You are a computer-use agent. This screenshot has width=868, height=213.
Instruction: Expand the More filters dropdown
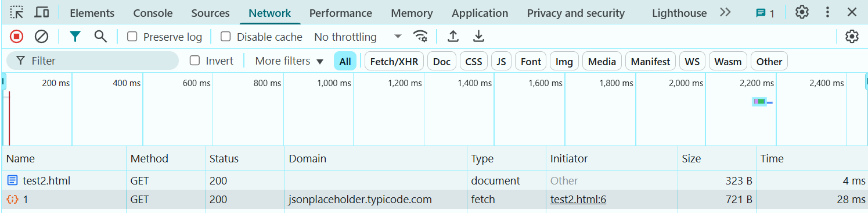(290, 61)
